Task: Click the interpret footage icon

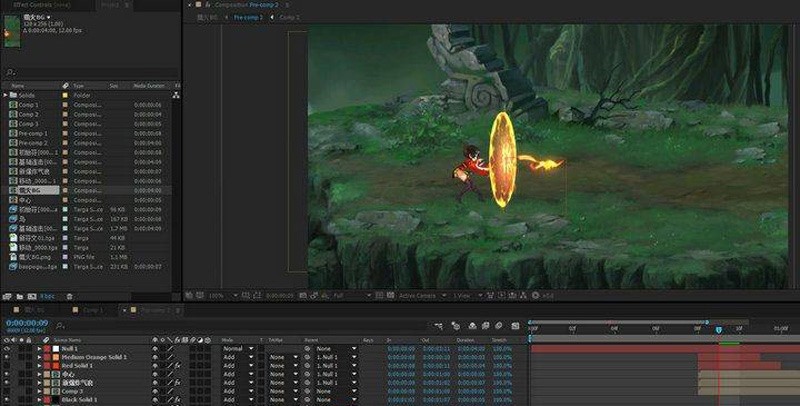Action: (7, 296)
